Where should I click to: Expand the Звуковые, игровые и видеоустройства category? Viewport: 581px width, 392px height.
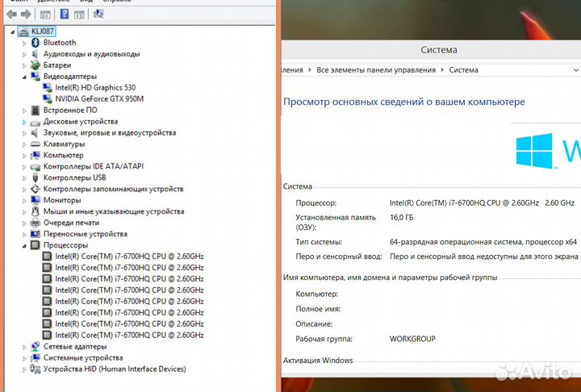click(x=24, y=133)
